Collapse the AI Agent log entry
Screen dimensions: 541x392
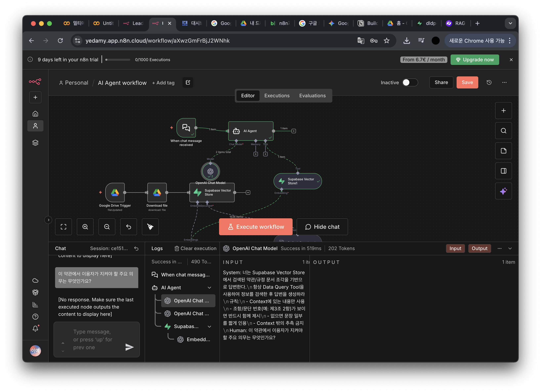(209, 288)
